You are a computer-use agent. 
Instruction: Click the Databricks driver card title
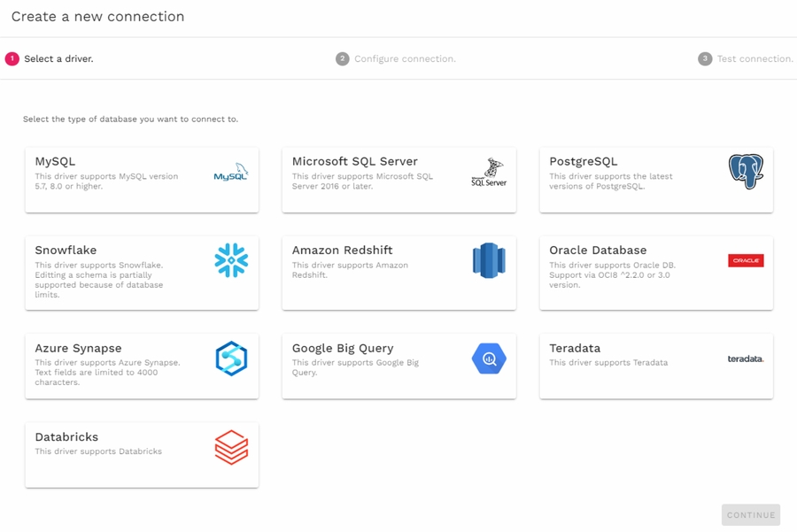click(66, 437)
